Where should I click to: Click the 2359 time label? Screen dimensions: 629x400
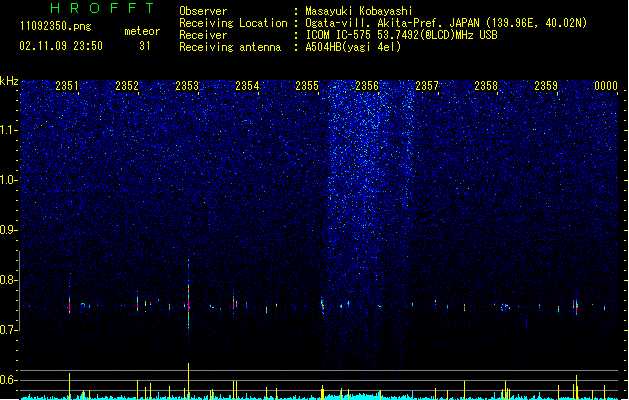point(546,85)
